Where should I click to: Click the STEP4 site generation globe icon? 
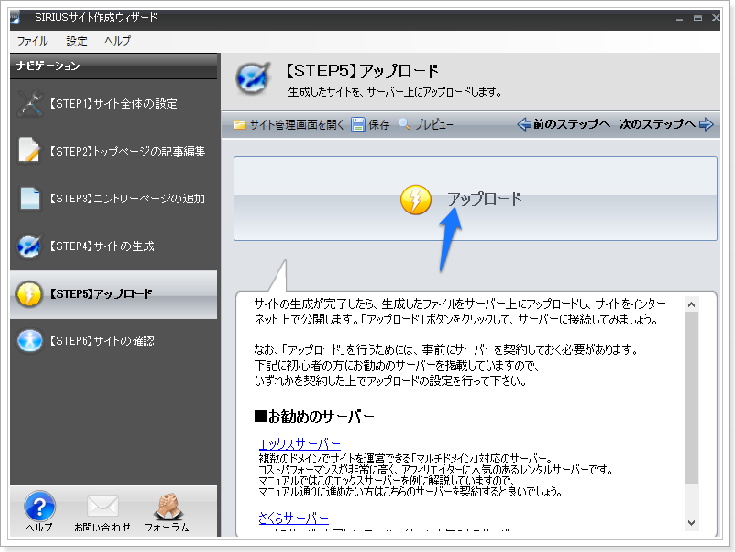pyautogui.click(x=30, y=246)
